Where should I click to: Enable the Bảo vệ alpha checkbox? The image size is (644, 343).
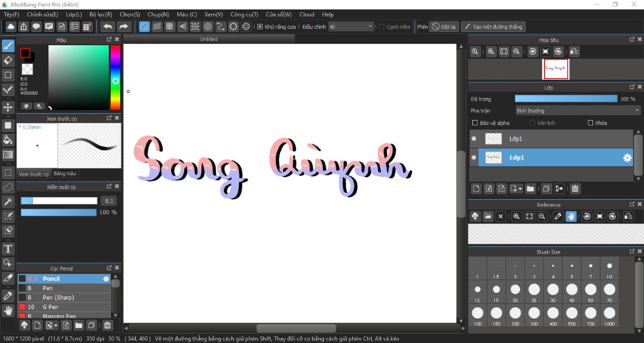[475, 122]
